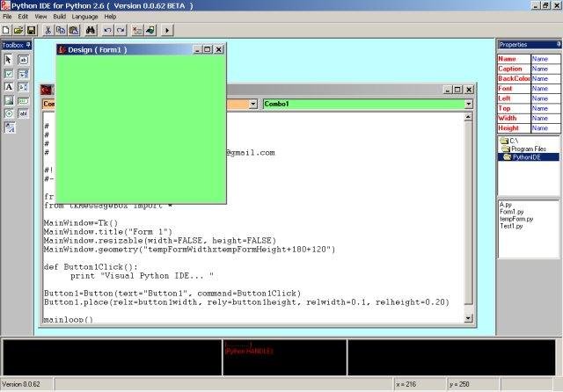Select the last Toolbox tool at bottom
This screenshot has height=392, width=563.
pyautogui.click(x=10, y=127)
